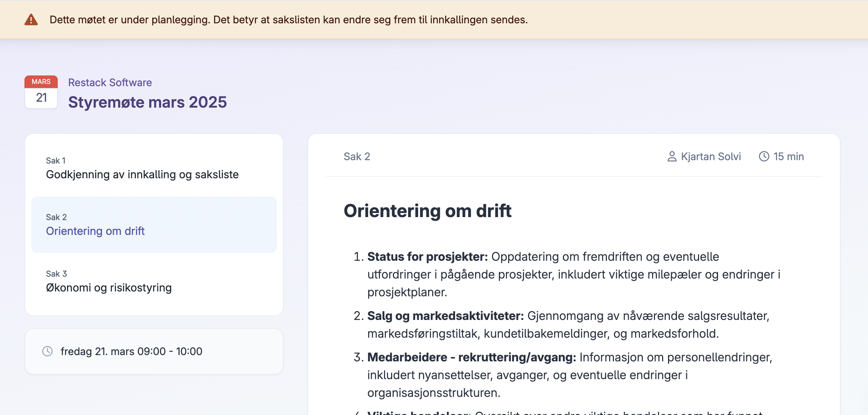
Task: Open the Restack Software link
Action: click(x=110, y=82)
